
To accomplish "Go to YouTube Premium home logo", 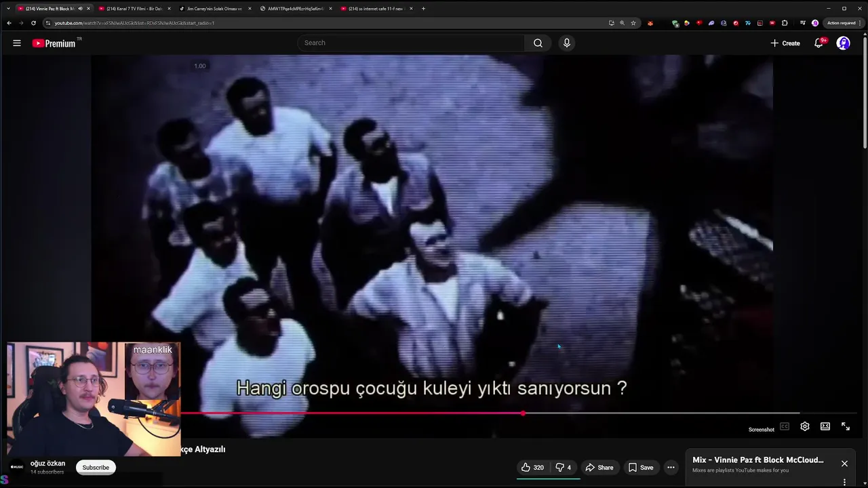I will point(54,43).
